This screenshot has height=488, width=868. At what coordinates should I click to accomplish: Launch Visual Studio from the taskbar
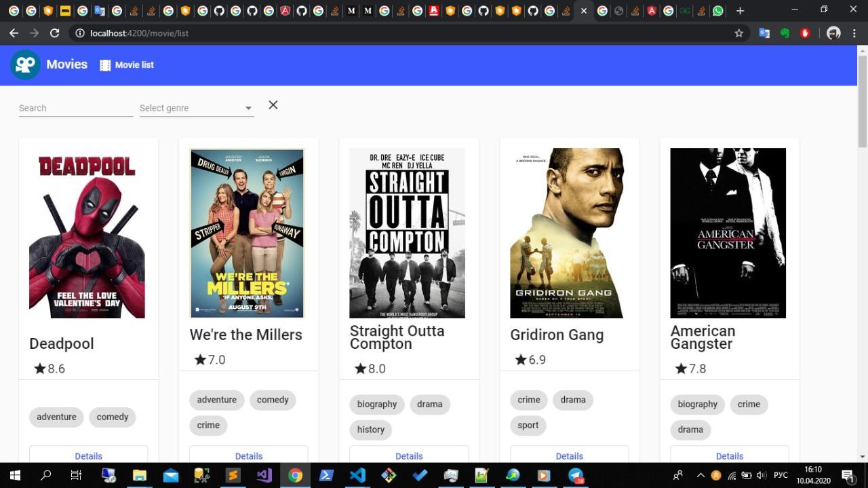264,475
